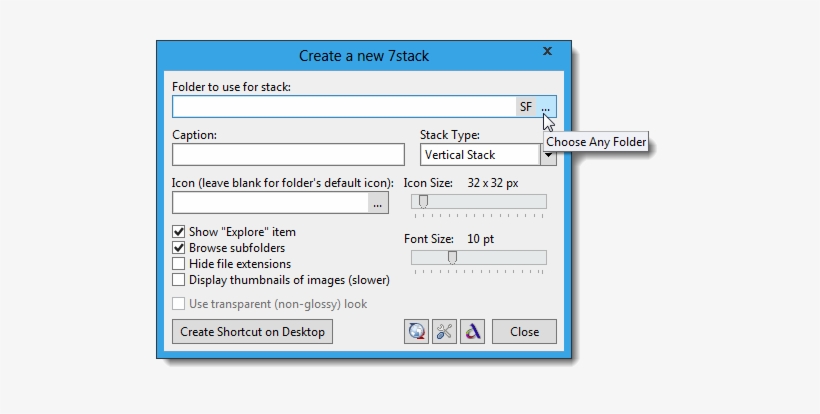Viewport: 820px width, 414px height.
Task: Uncheck Browse subfolders
Action: [x=178, y=248]
